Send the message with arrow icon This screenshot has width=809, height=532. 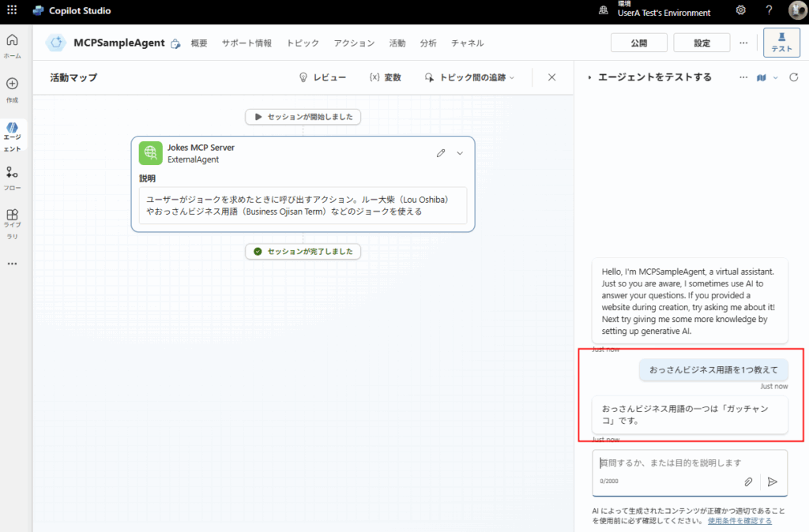773,481
